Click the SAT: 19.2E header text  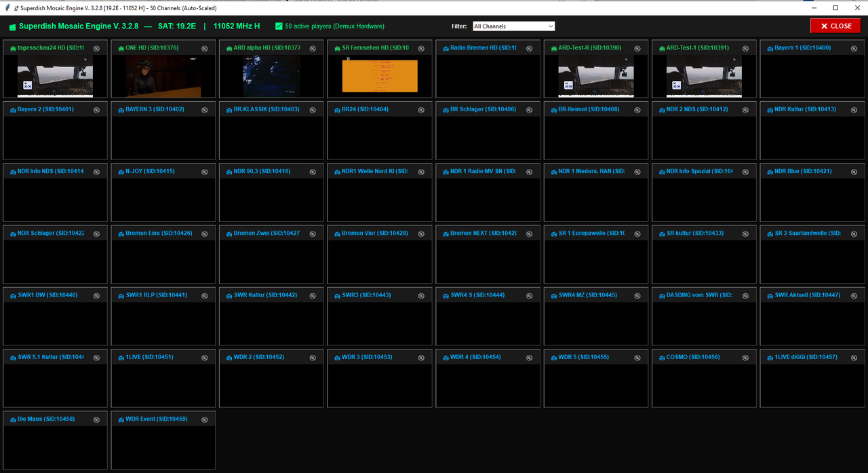(177, 26)
